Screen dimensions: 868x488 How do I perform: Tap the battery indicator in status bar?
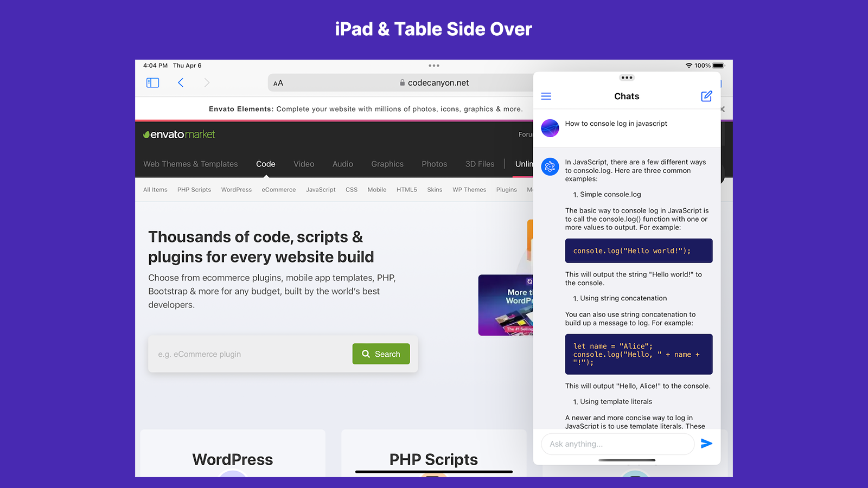coord(719,66)
